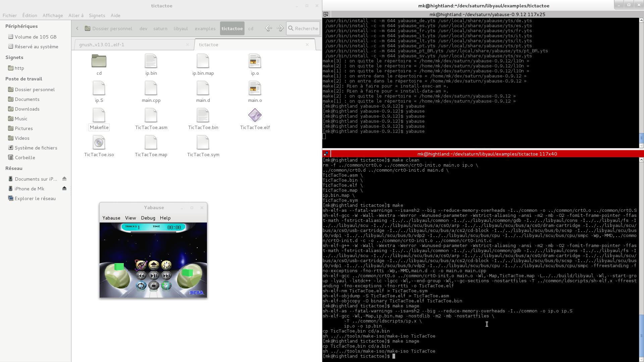644x362 pixels.
Task: Click the stop button in Saturn player
Action: (x=154, y=286)
